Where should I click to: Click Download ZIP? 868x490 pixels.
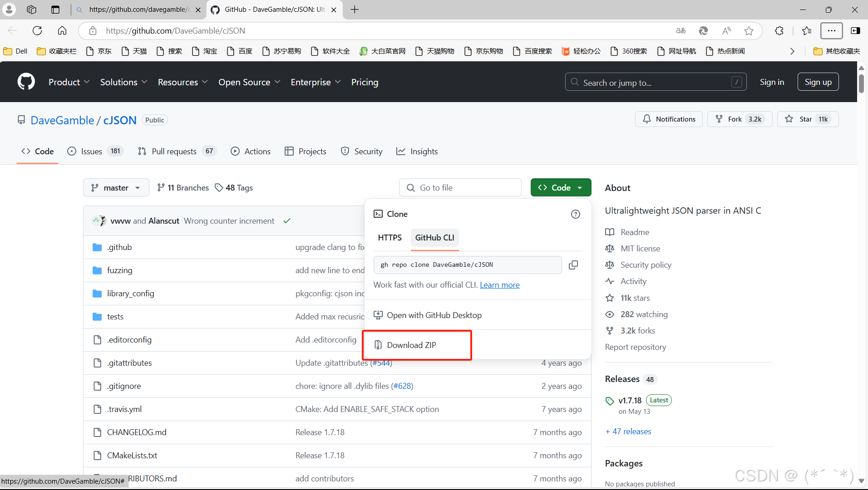pos(411,345)
